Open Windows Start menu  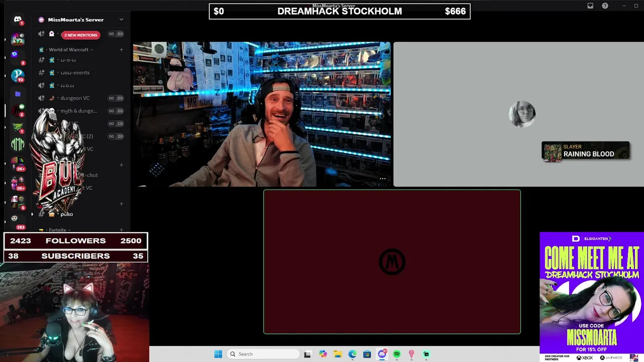(x=218, y=354)
